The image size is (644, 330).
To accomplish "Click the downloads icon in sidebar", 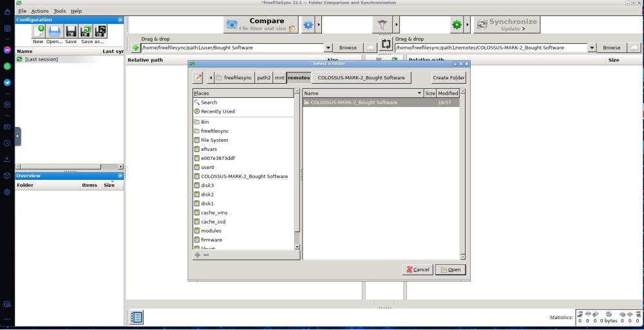I will [x=7, y=159].
